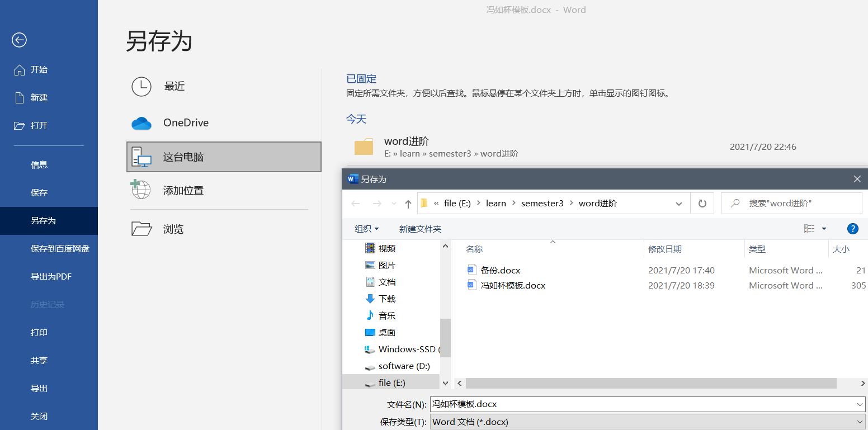Click the 下载 download arrow icon
Viewport: 868px width, 430px height.
(x=370, y=299)
